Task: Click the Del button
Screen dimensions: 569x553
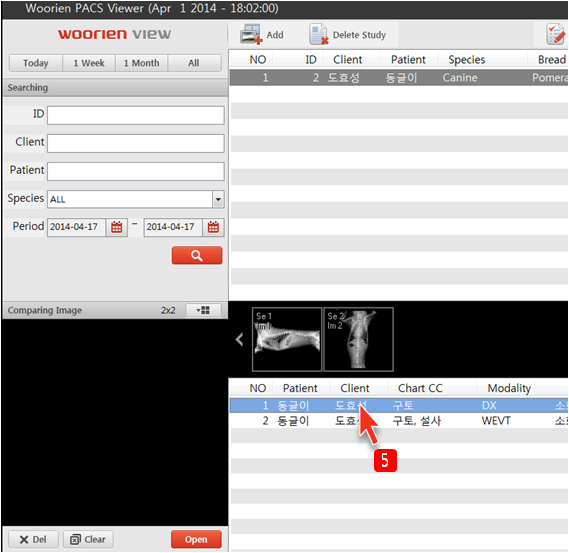Action: coord(33,540)
